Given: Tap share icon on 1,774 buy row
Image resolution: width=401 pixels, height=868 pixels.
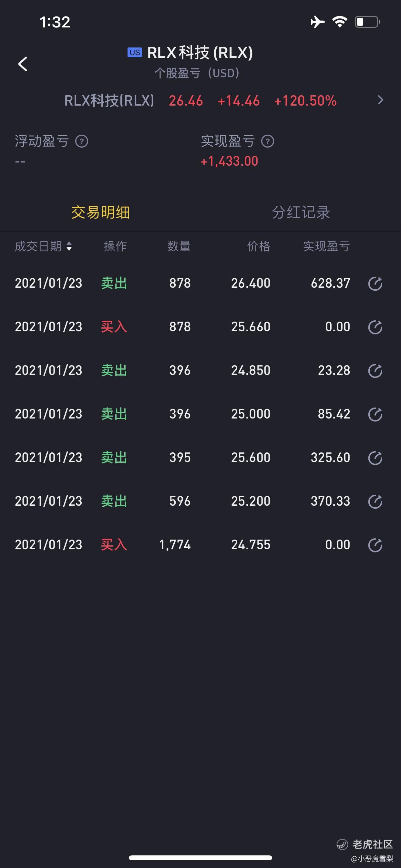Looking at the screenshot, I should [x=375, y=545].
